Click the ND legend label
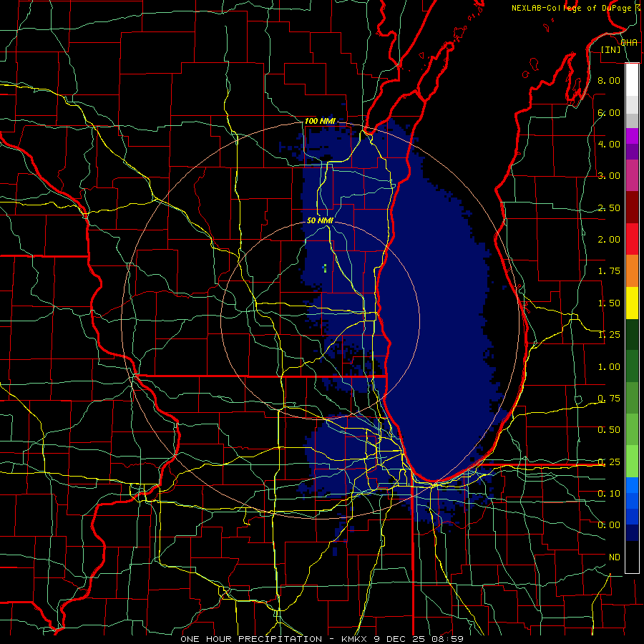Image resolution: width=644 pixels, height=644 pixels. point(614,557)
